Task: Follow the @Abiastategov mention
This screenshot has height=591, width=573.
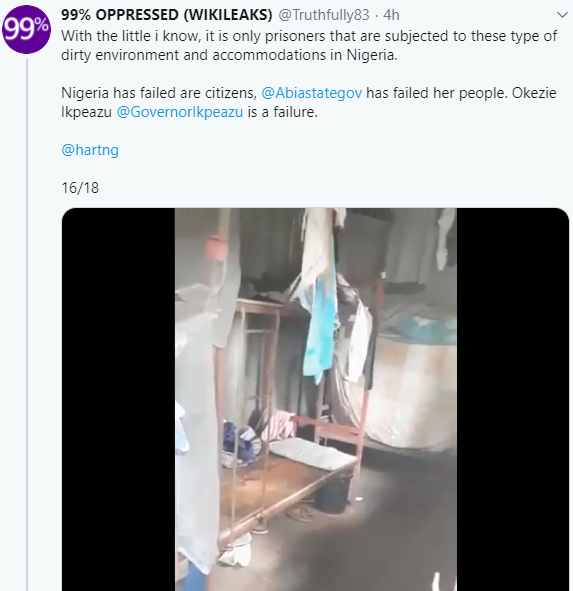Action: [311, 93]
